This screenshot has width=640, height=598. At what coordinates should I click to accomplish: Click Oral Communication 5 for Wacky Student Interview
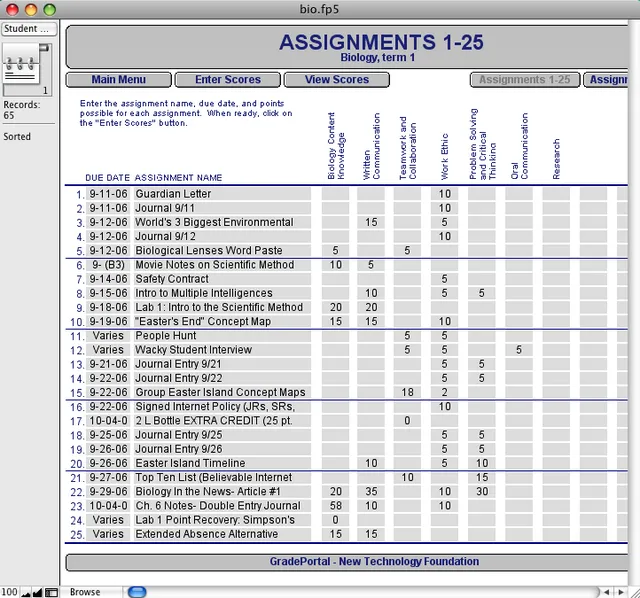(519, 350)
